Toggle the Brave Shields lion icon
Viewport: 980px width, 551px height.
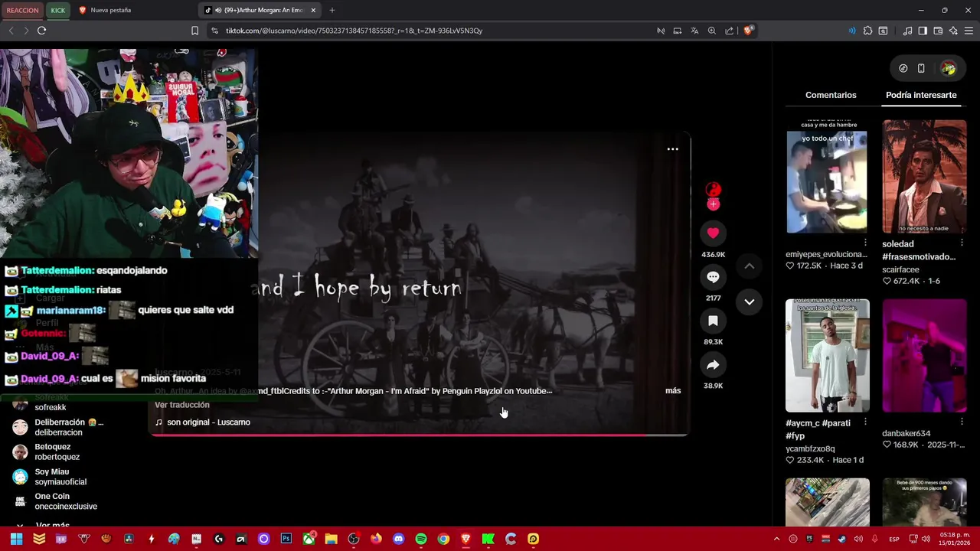pyautogui.click(x=748, y=31)
